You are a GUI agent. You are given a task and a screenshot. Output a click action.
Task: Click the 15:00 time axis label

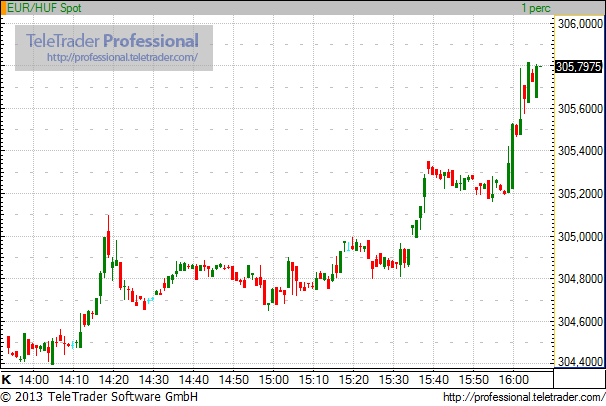(x=274, y=380)
